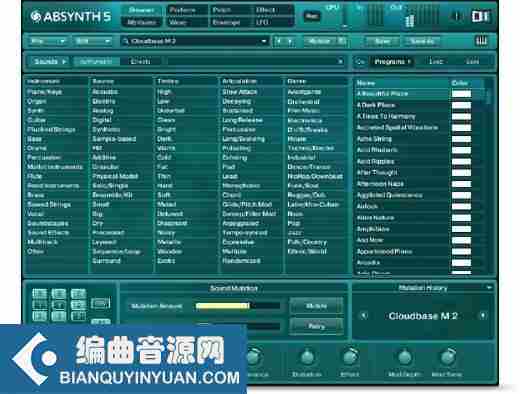Toggle the Soundscapes instrument tag
The height and width of the screenshot is (394, 520).
point(48,223)
